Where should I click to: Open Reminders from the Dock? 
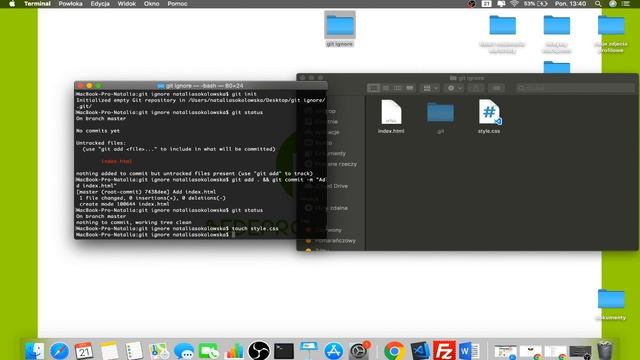coord(134,351)
